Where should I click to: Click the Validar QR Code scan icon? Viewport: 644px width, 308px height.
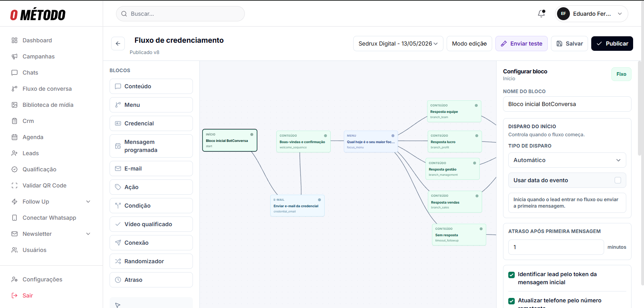[14, 185]
